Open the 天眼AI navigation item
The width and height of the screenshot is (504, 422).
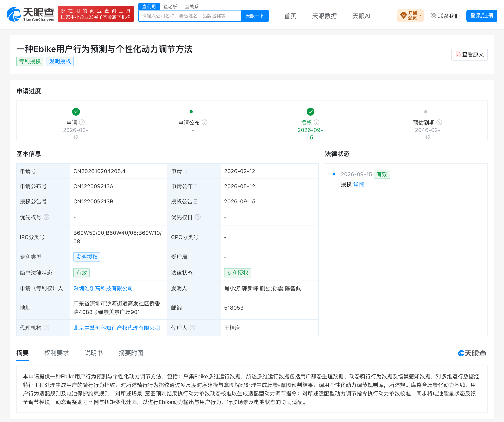coord(361,16)
